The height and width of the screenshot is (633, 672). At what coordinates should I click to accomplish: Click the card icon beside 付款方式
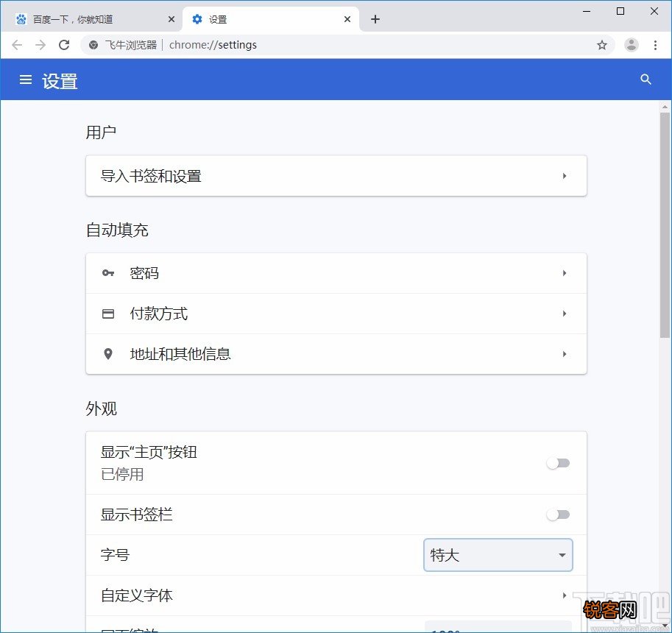coord(108,314)
